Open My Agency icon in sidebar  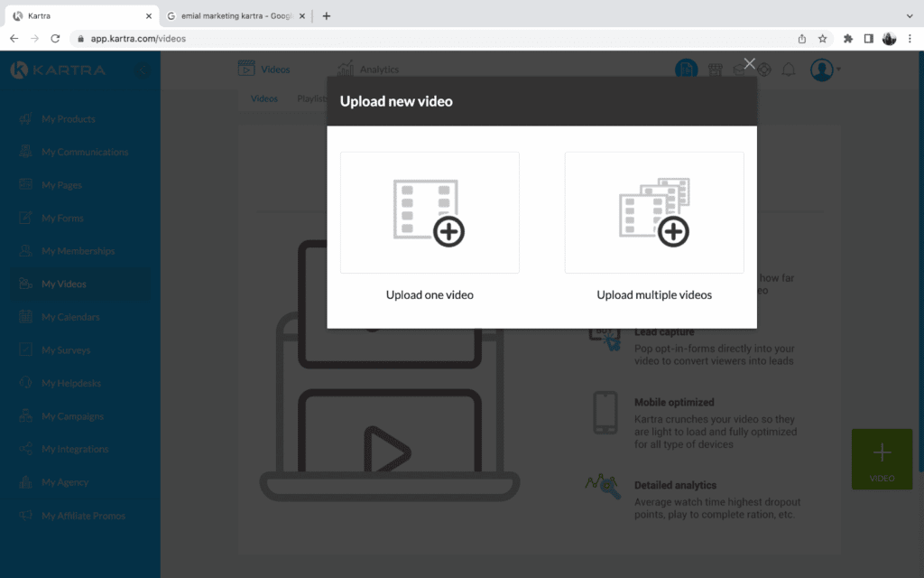pyautogui.click(x=25, y=482)
